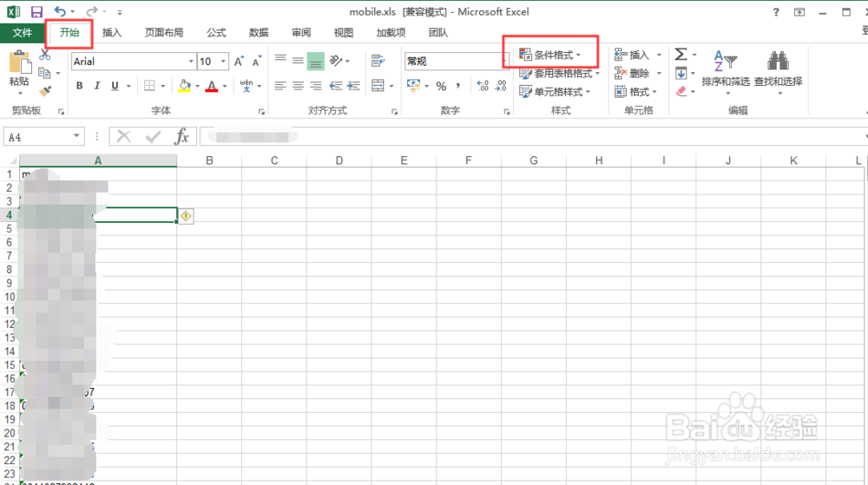Apply percent style to cell
This screenshot has height=485, width=868.
click(441, 86)
